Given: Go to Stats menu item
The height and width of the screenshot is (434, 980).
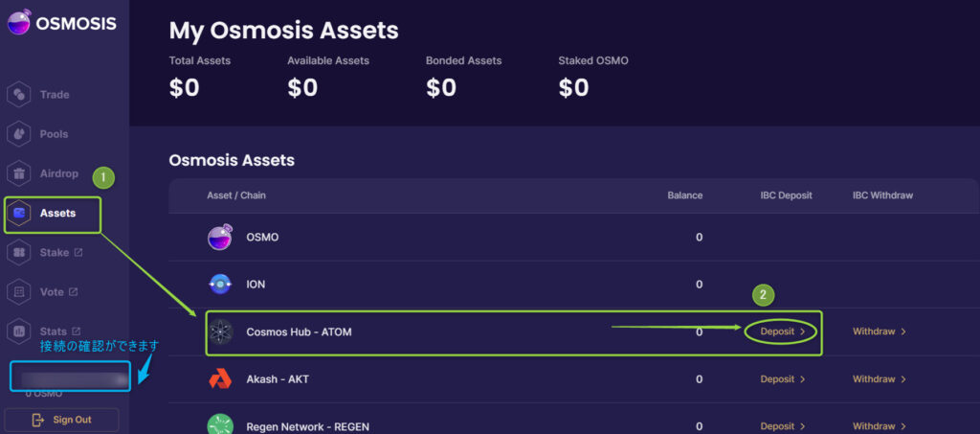Looking at the screenshot, I should pos(54,331).
